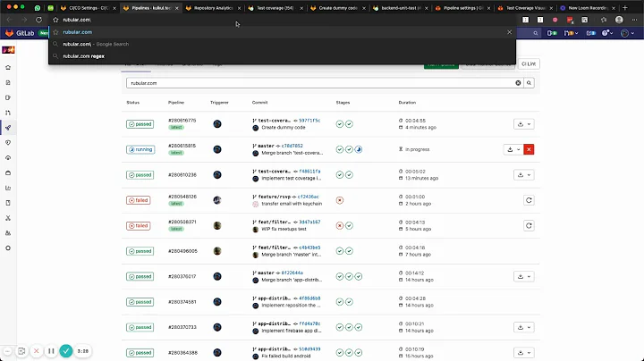Image resolution: width=644 pixels, height=361 pixels.
Task: Open artifacts download dropdown for running pipeline
Action: tap(513, 149)
